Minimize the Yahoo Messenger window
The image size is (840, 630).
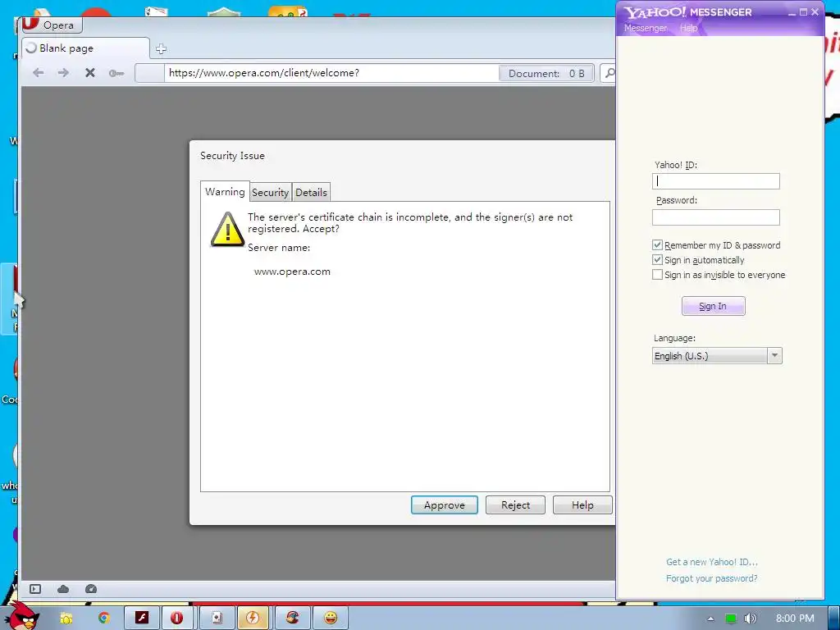(792, 12)
